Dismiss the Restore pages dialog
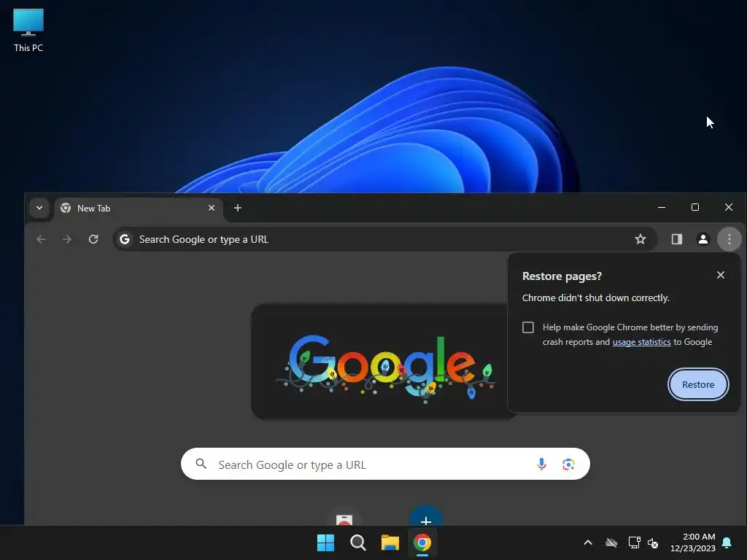The image size is (747, 560). 721,275
